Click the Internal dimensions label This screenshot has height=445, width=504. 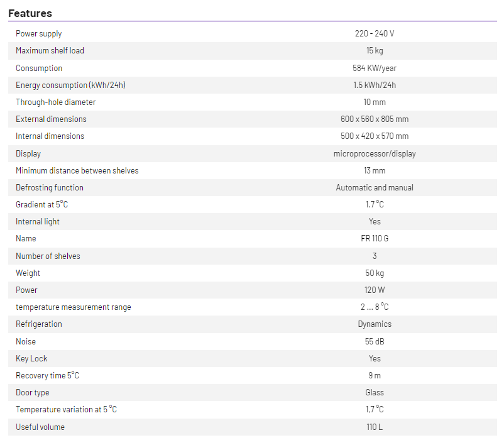pyautogui.click(x=50, y=136)
